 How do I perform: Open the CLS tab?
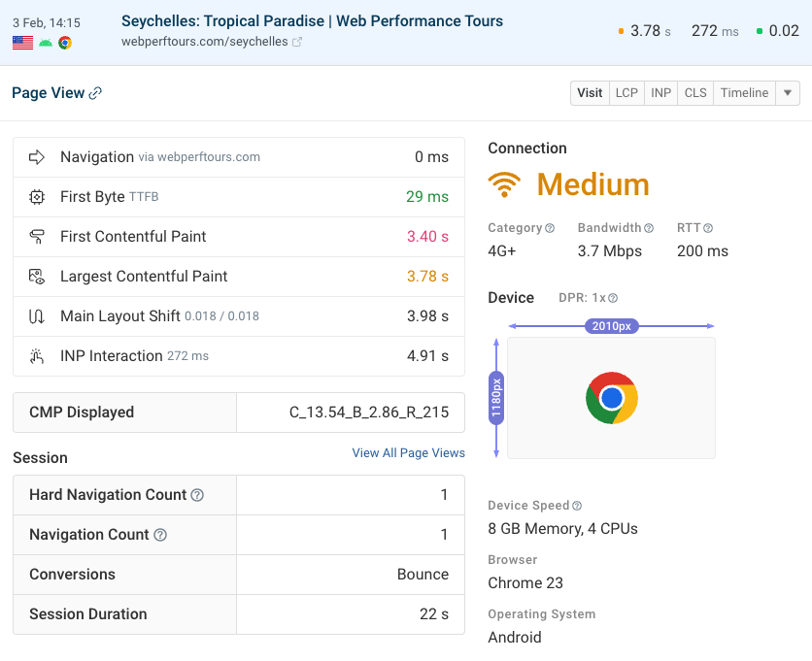(695, 93)
